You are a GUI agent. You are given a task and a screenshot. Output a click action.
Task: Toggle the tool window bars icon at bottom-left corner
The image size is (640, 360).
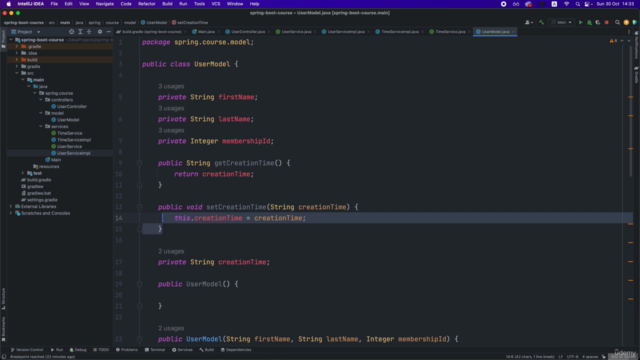tap(4, 357)
